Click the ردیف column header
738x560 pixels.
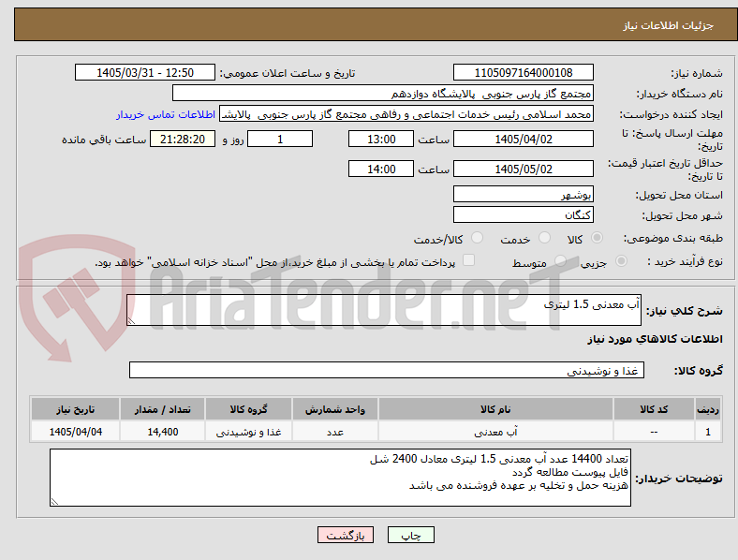(x=707, y=409)
